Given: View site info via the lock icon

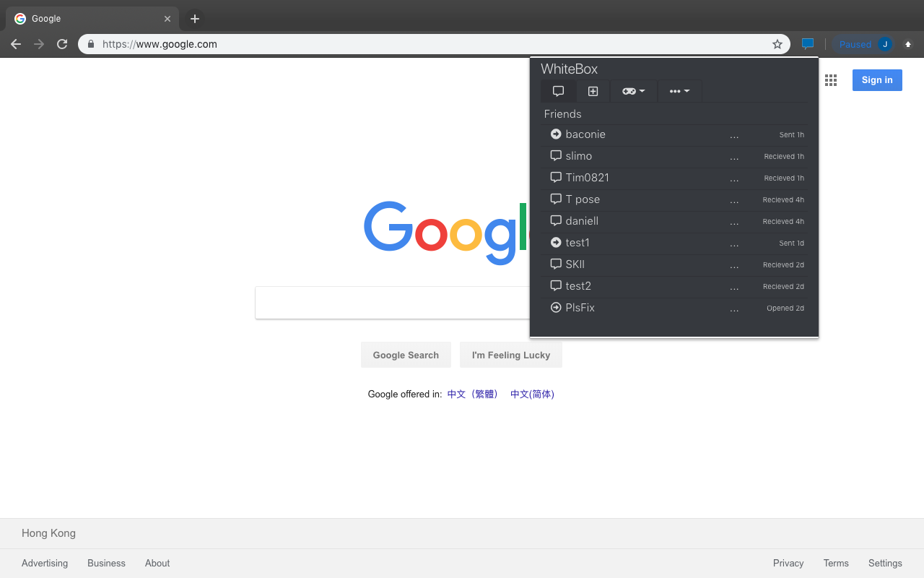Looking at the screenshot, I should point(90,44).
